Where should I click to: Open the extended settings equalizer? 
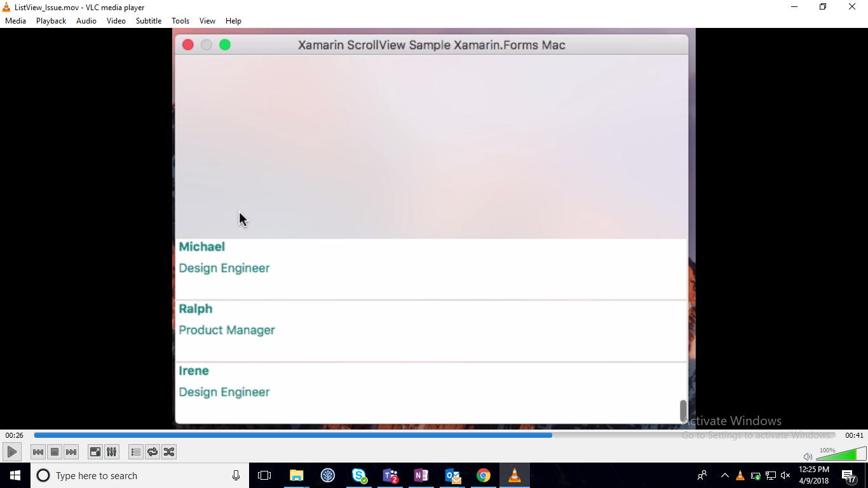click(x=111, y=452)
